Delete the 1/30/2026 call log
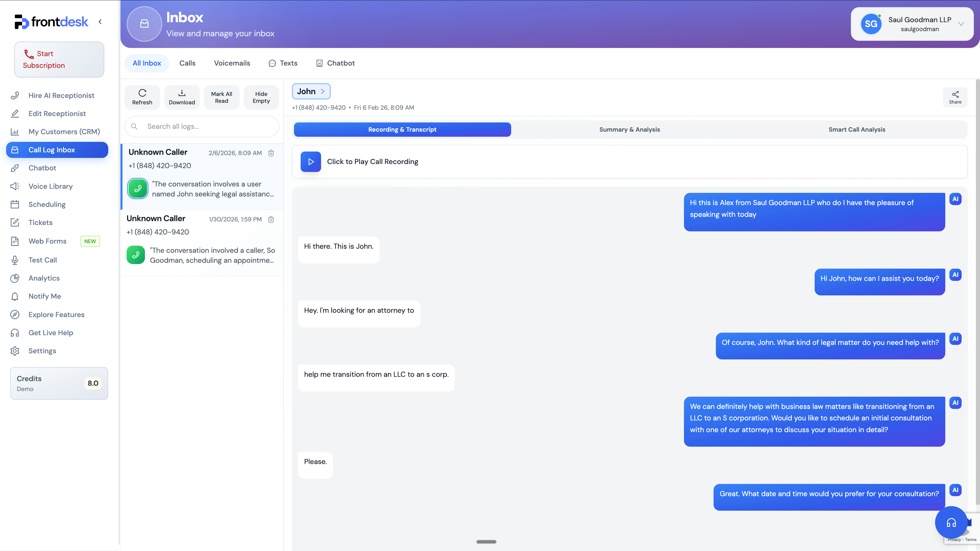Screen dimensions: 980x551 coord(271,219)
